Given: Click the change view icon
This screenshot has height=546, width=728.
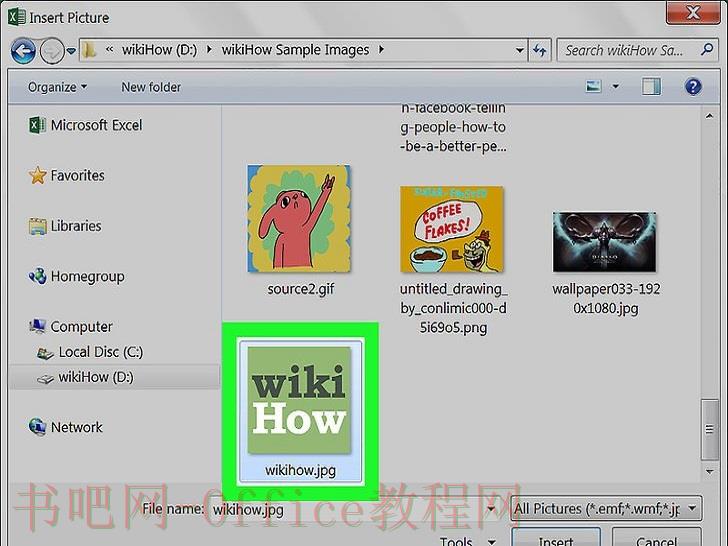Looking at the screenshot, I should click(x=593, y=86).
